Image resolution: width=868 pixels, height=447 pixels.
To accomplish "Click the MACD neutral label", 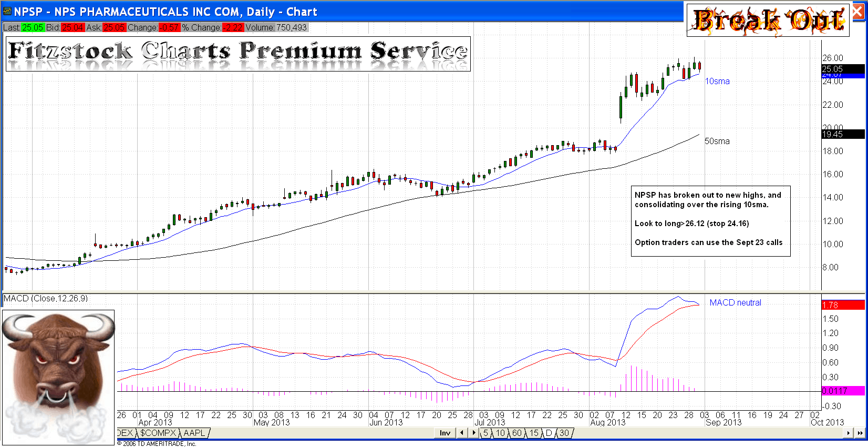I will pos(735,302).
